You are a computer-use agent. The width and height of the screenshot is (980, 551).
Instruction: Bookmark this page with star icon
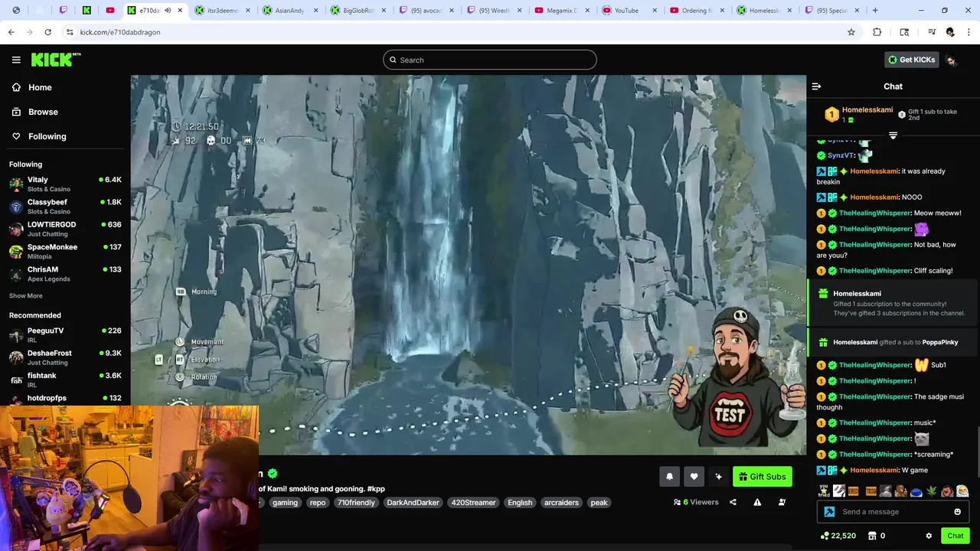coord(851,32)
